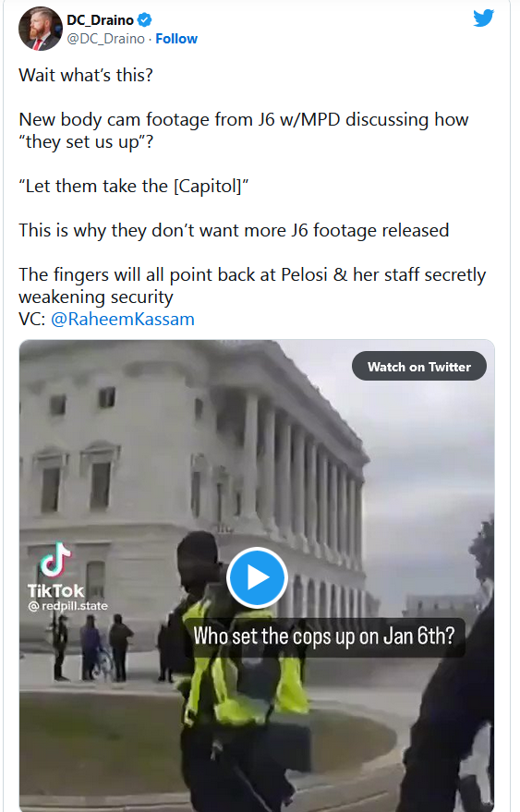Screen dimensions: 520x812
Task: Open the @RaheemKassam mention link
Action: [x=123, y=319]
